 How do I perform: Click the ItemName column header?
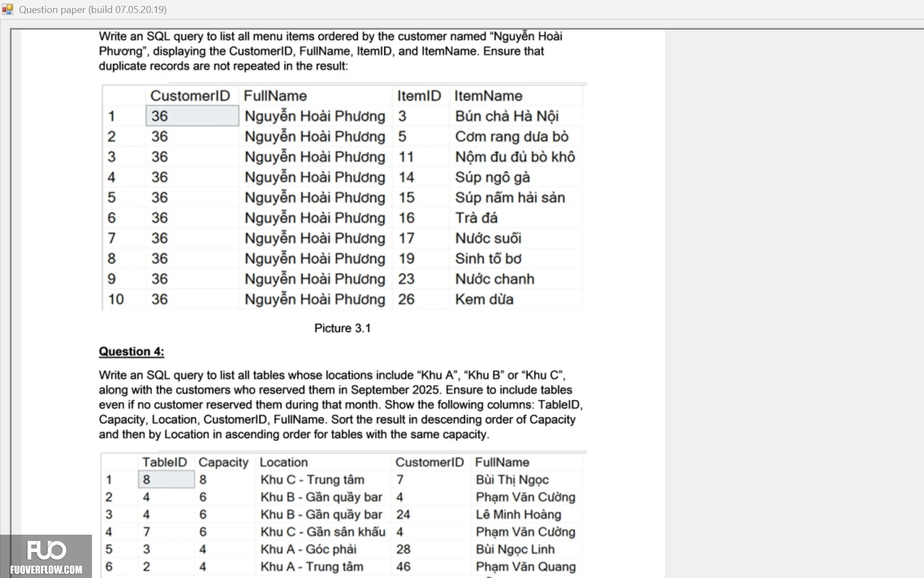pyautogui.click(x=488, y=96)
